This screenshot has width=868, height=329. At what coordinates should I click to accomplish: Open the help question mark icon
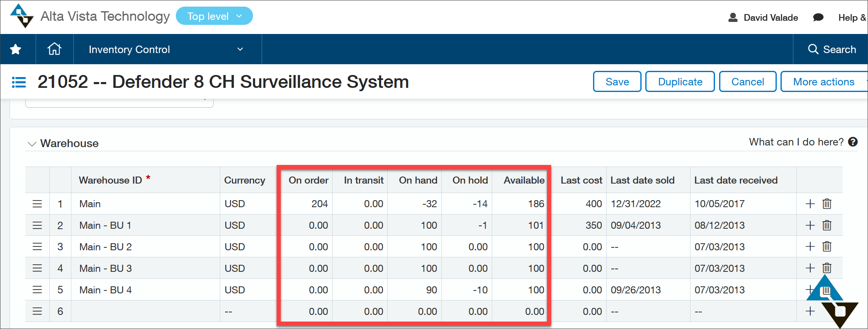[853, 142]
